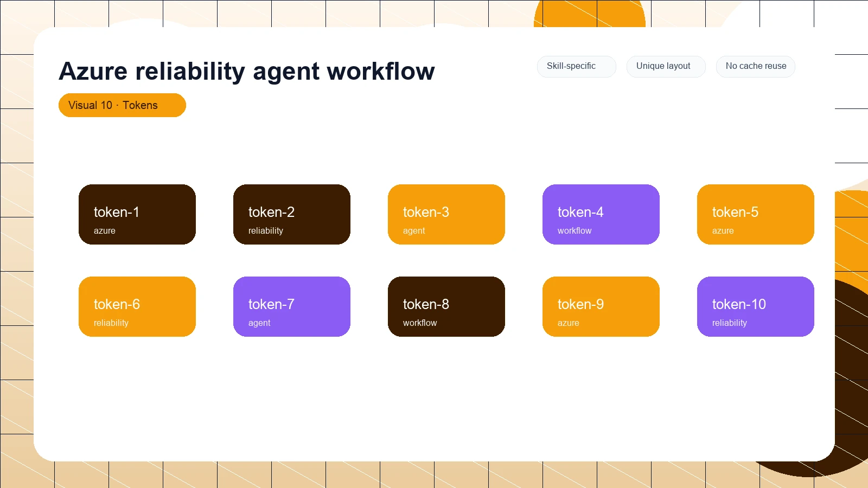Click the token-5 azure card
Viewport: 868px width, 488px height.
click(x=756, y=214)
